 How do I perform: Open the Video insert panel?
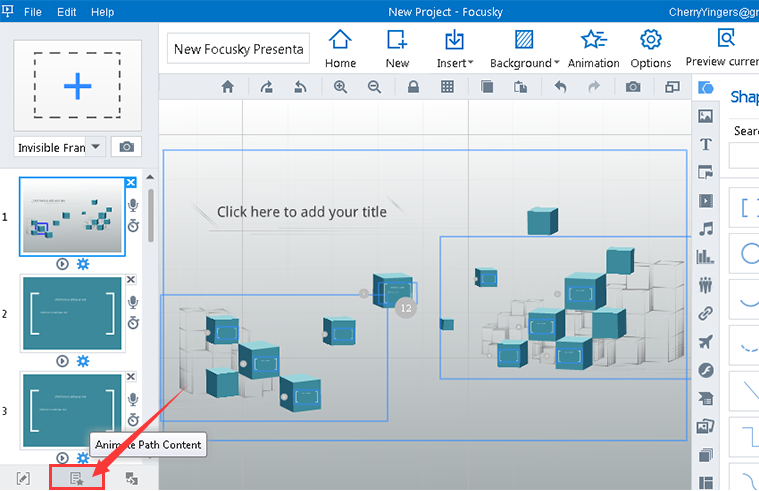click(x=706, y=200)
